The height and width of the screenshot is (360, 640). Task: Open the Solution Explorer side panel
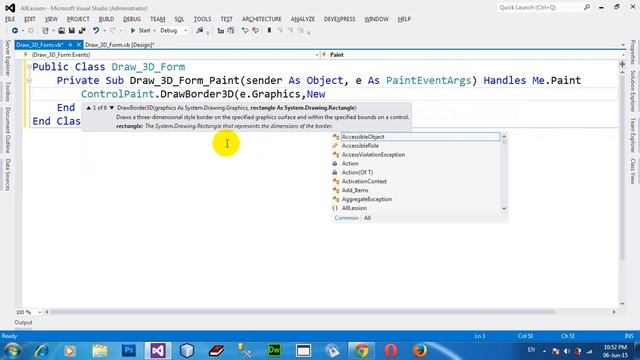pos(632,91)
